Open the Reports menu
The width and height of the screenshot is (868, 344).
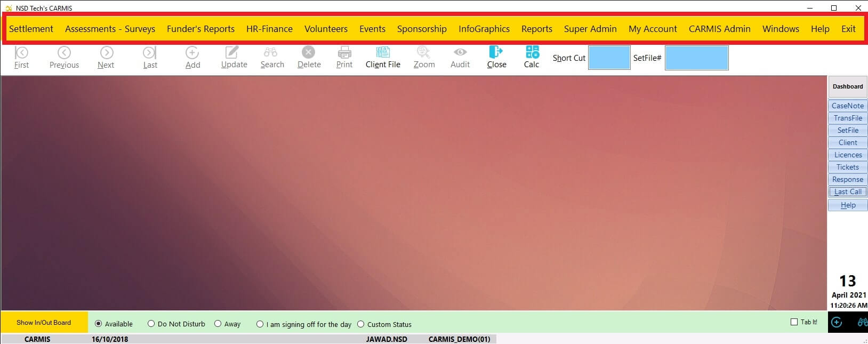point(537,29)
